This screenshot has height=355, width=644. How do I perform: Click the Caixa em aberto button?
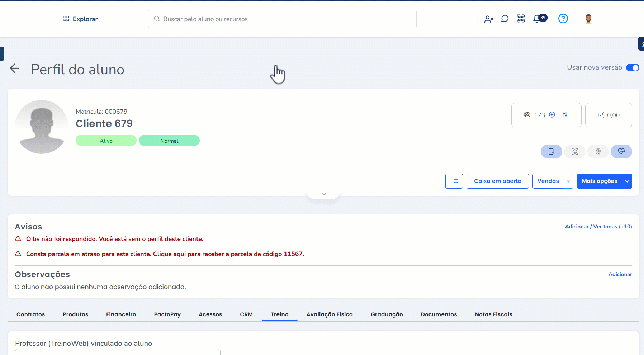[497, 181]
